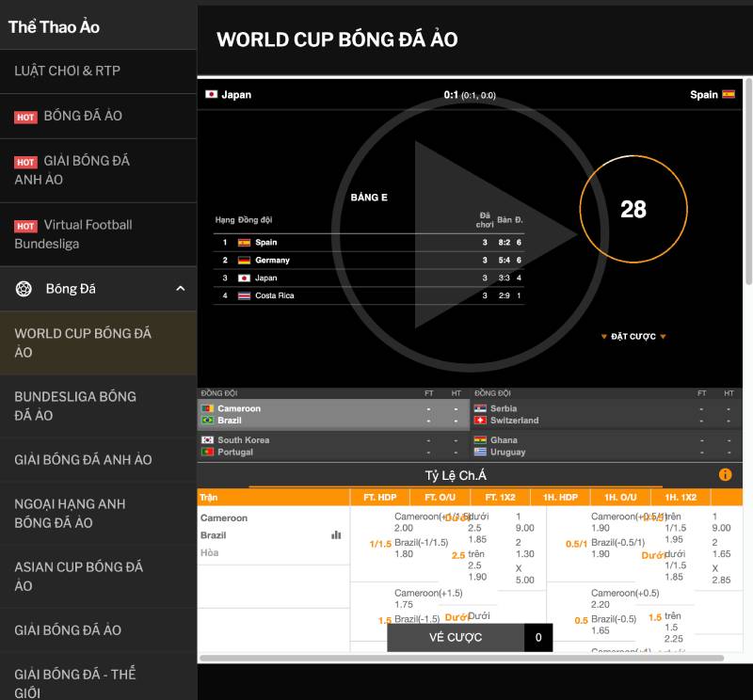Image resolution: width=753 pixels, height=700 pixels.
Task: Click the horizontal scrollbar under the odds table
Action: [x=461, y=658]
